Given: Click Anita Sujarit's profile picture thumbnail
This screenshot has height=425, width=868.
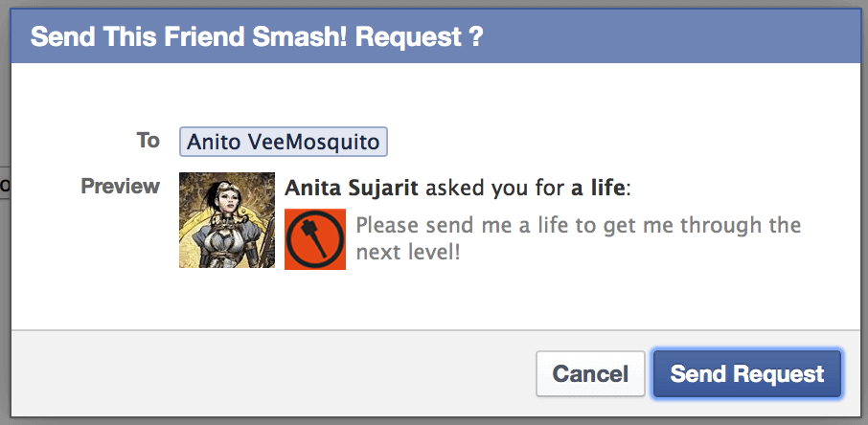Looking at the screenshot, I should (x=227, y=220).
